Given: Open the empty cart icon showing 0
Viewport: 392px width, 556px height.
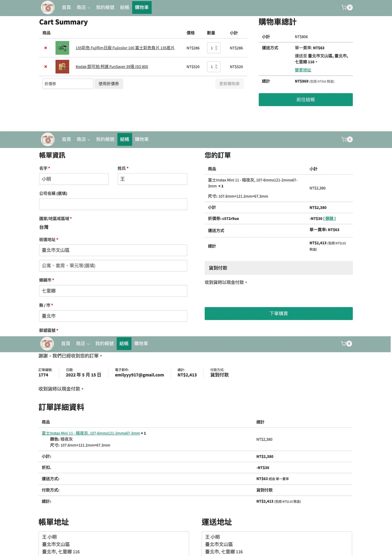Looking at the screenshot, I should (x=346, y=343).
